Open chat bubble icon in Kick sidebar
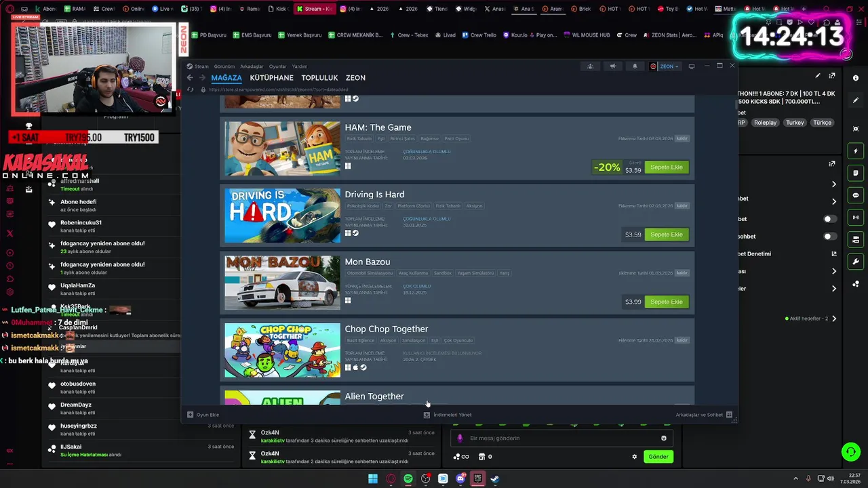The image size is (868, 488). click(x=856, y=195)
